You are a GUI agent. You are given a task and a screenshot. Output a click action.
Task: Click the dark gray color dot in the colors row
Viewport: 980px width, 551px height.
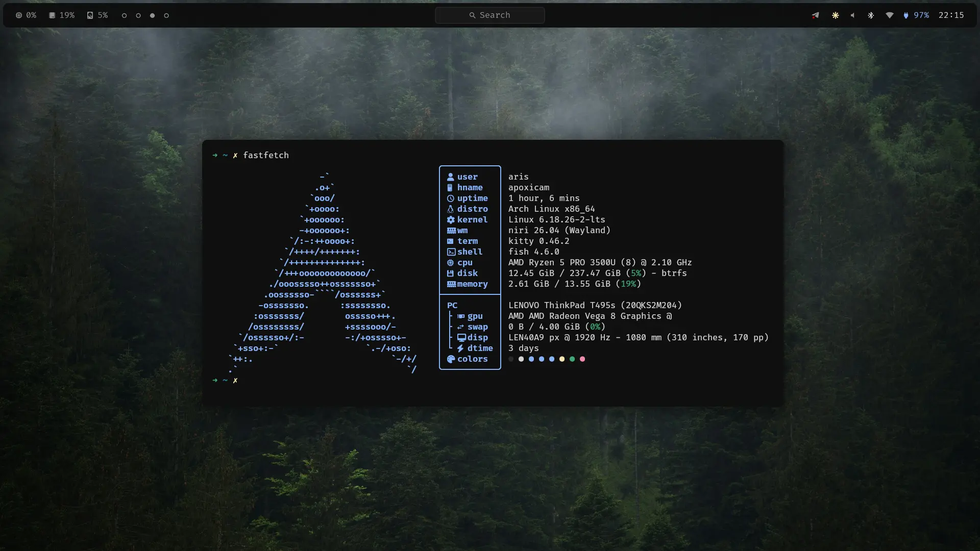511,359
